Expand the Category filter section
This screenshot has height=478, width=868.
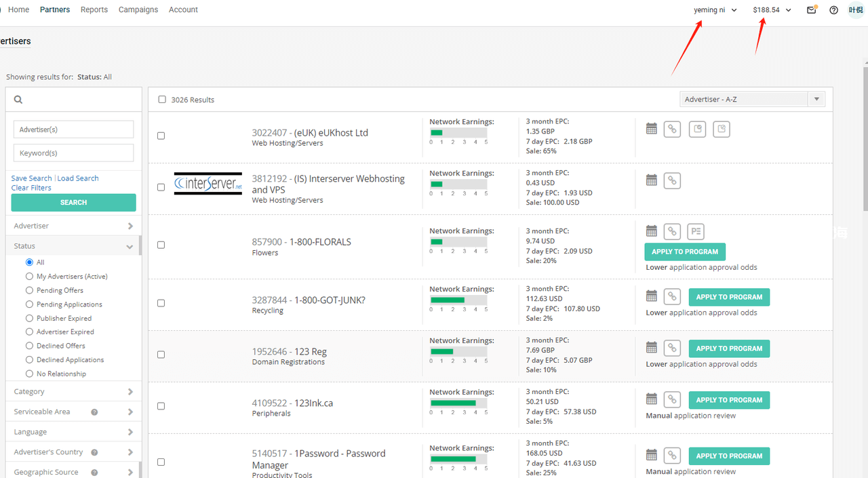pyautogui.click(x=73, y=391)
